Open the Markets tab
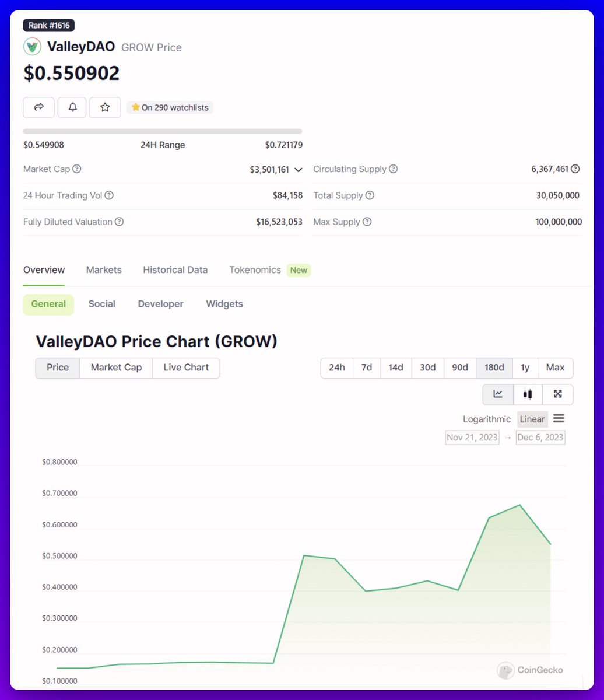This screenshot has height=700, width=604. 104,270
